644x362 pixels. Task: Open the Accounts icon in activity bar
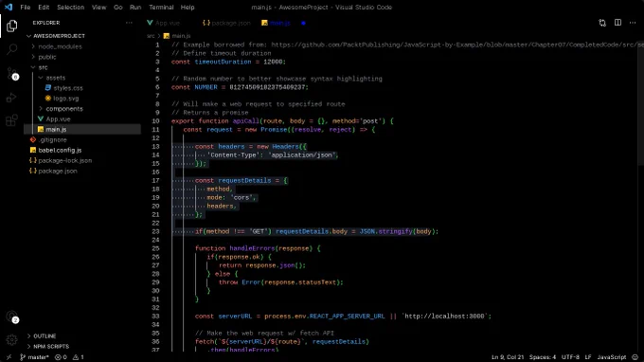point(12,317)
